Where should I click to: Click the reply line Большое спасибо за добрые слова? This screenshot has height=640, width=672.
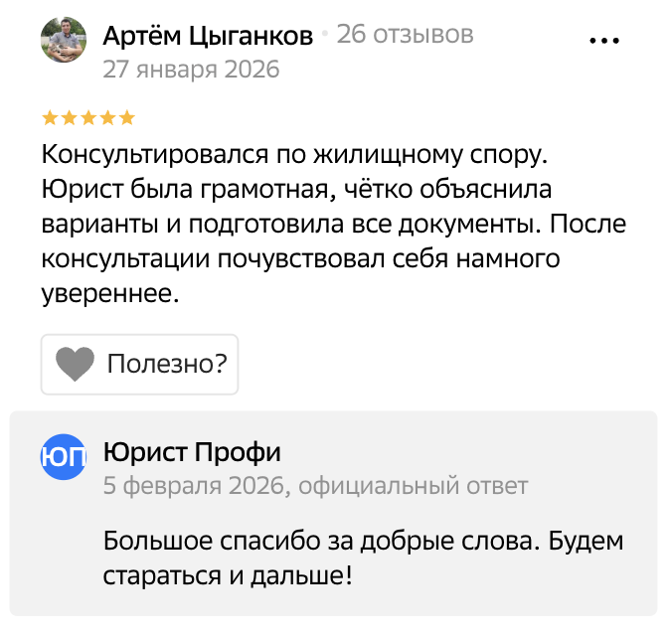coord(364,543)
